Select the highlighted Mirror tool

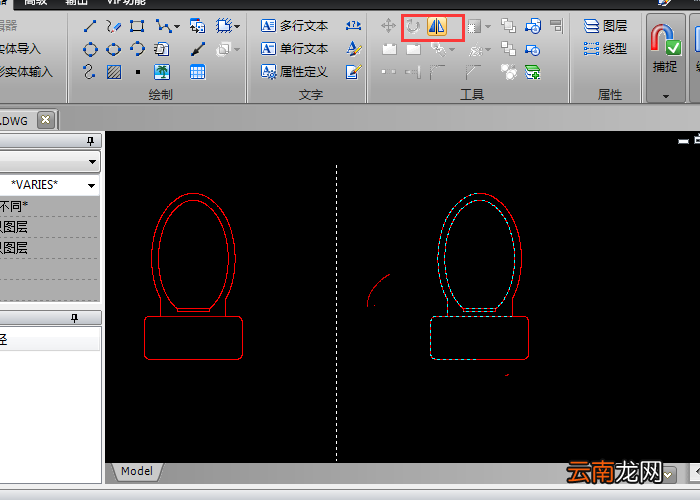pyautogui.click(x=437, y=26)
